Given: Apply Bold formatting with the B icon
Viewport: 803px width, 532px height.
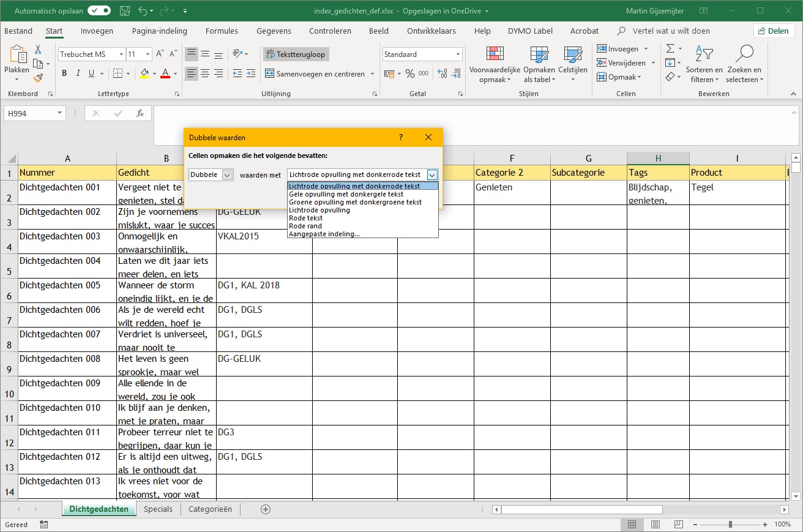Looking at the screenshot, I should 64,73.
